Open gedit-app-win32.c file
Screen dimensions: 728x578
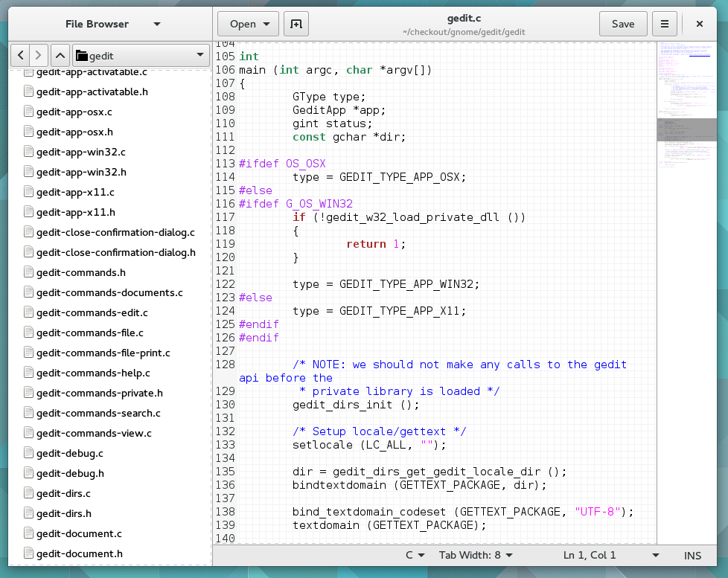(x=81, y=152)
